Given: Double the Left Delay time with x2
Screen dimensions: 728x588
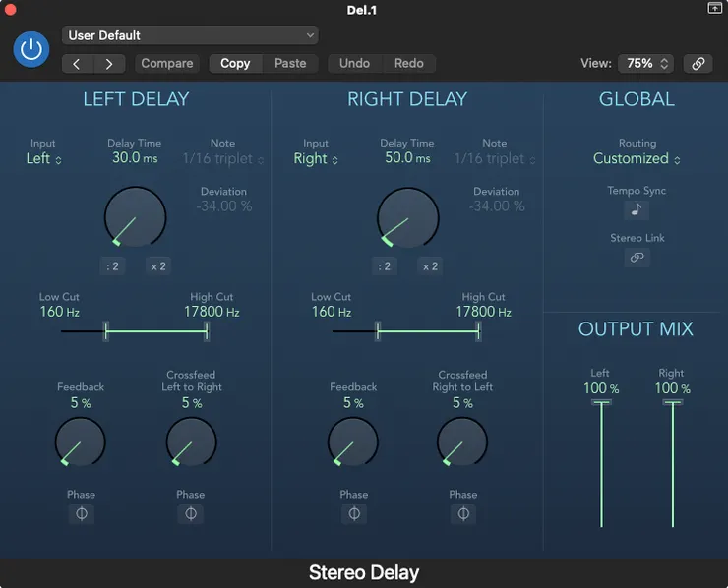Looking at the screenshot, I should pyautogui.click(x=158, y=266).
